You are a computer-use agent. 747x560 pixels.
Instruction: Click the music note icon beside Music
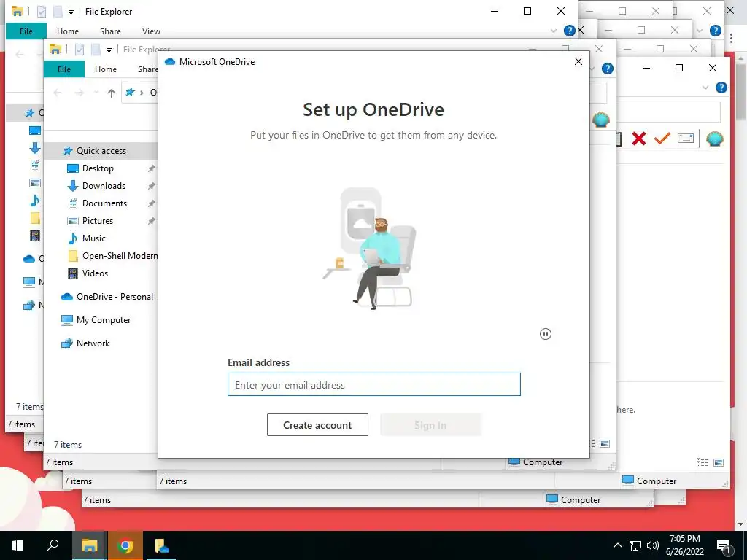click(x=72, y=238)
